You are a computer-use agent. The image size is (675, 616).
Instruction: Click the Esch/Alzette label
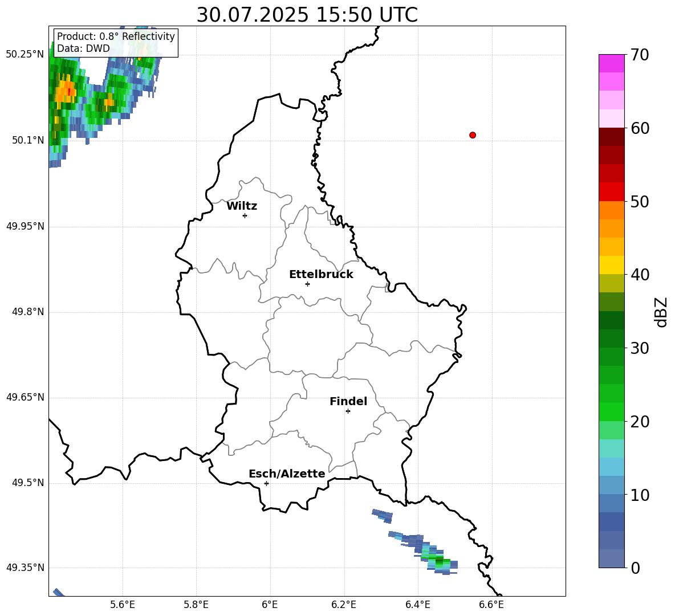click(287, 474)
